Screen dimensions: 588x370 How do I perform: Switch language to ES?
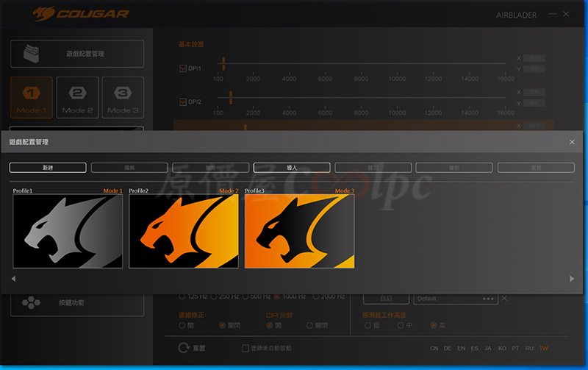click(474, 348)
